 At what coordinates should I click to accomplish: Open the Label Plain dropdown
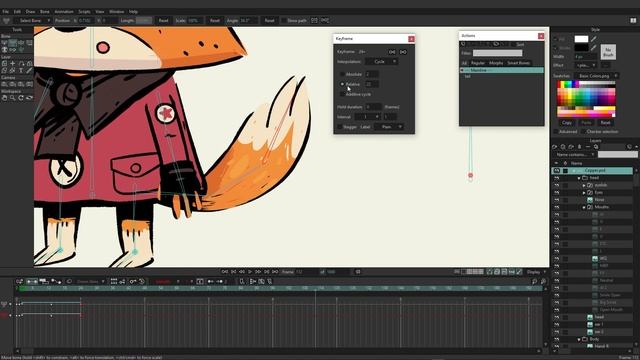pyautogui.click(x=388, y=127)
